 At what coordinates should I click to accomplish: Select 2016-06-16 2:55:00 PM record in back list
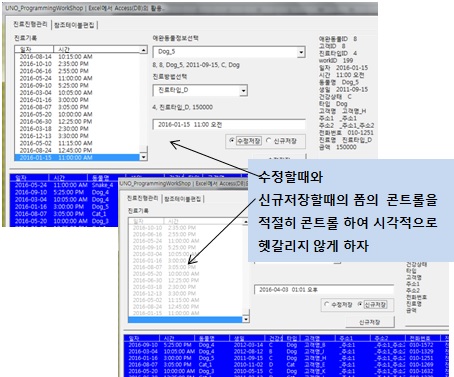77,71
